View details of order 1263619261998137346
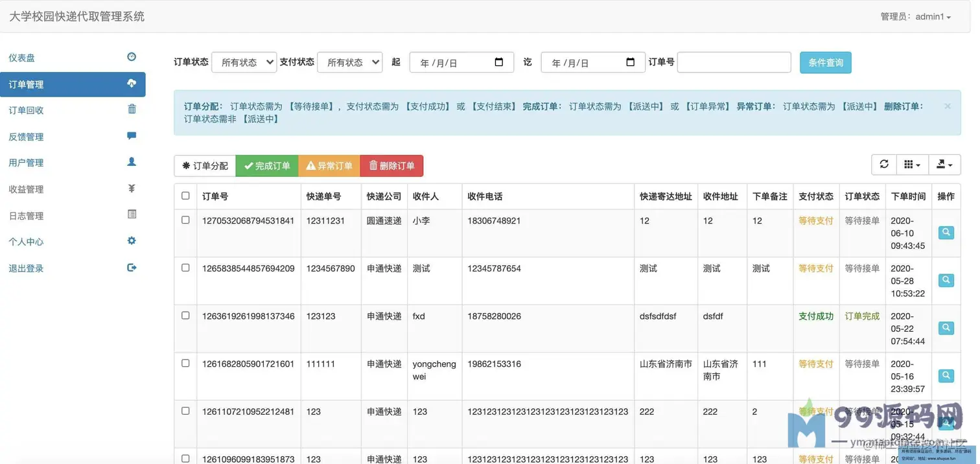 [x=946, y=329]
